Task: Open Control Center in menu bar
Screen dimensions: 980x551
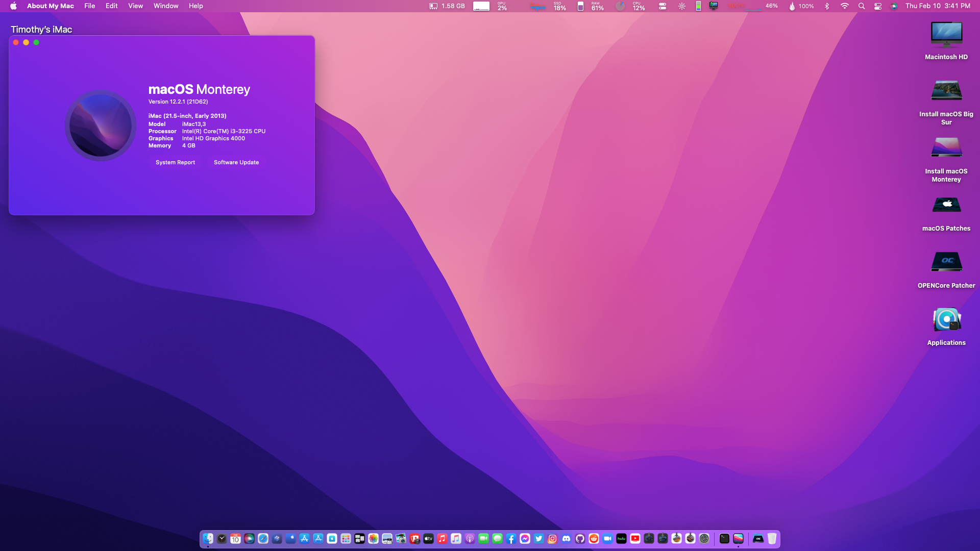Action: coord(878,6)
